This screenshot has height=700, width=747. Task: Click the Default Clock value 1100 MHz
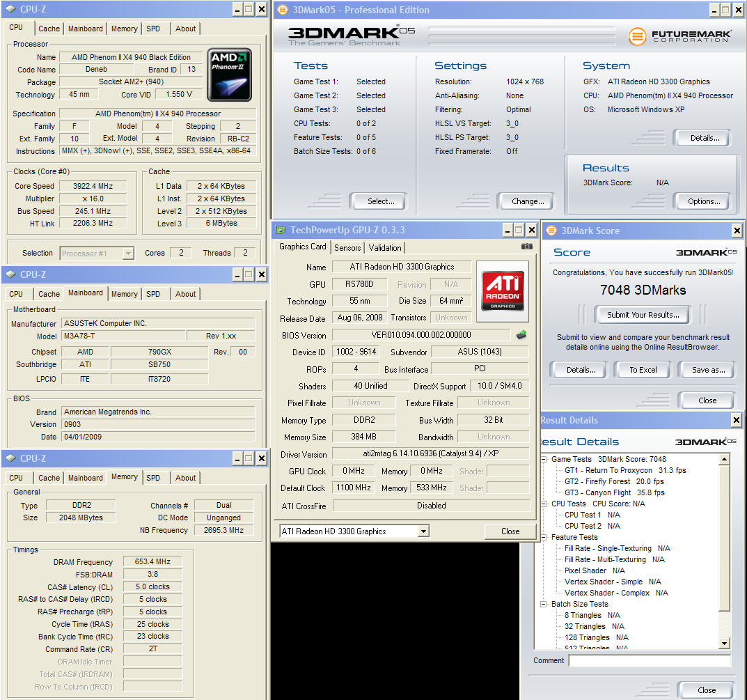point(353,488)
